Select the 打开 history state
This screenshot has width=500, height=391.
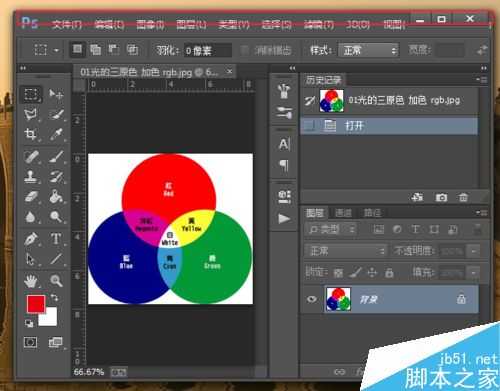389,126
